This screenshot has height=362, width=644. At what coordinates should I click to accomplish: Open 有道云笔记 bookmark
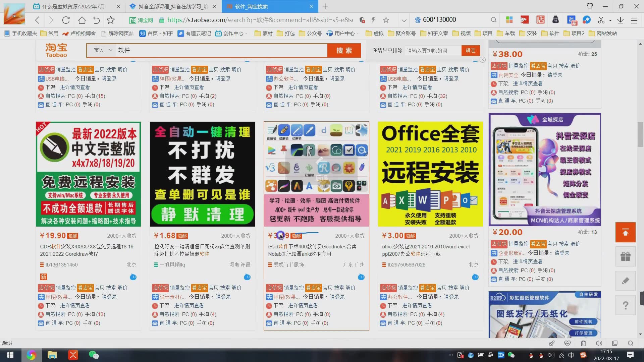pyautogui.click(x=195, y=33)
